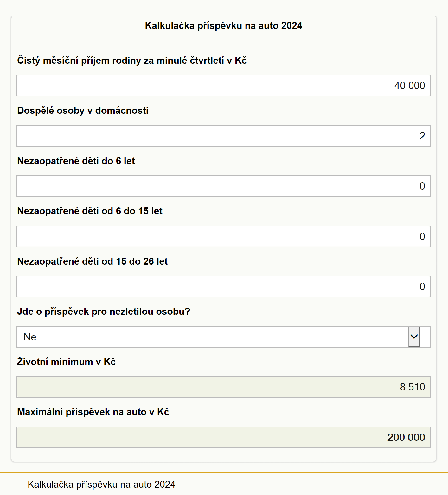The height and width of the screenshot is (495, 448).
Task: Open the dropdown arrow for nezletilou osobu
Action: pos(414,337)
